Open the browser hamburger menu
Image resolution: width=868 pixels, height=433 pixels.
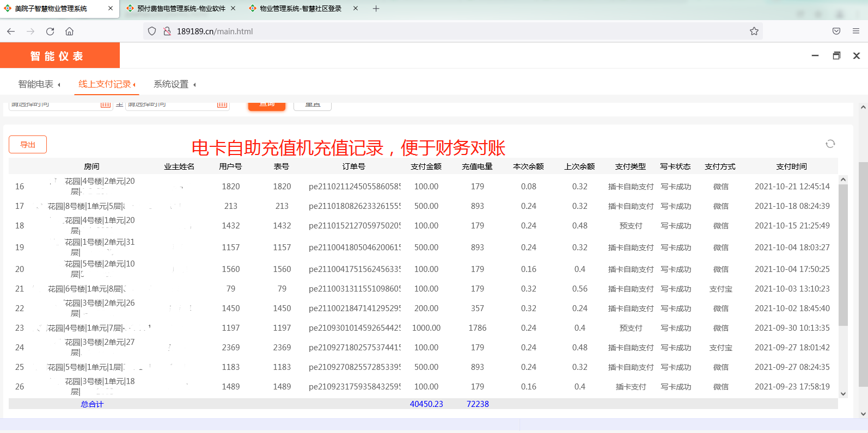click(856, 32)
